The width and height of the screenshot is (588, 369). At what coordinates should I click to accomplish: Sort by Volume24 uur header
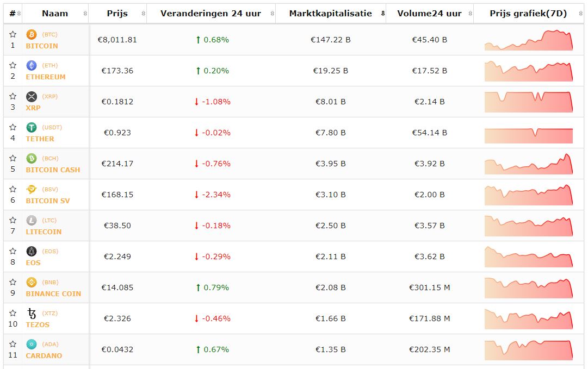(x=429, y=14)
